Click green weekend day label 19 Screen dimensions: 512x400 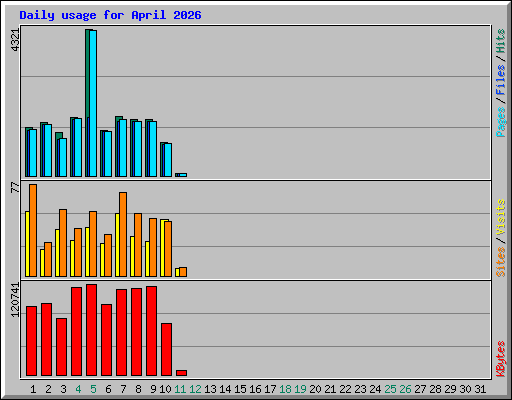point(300,389)
